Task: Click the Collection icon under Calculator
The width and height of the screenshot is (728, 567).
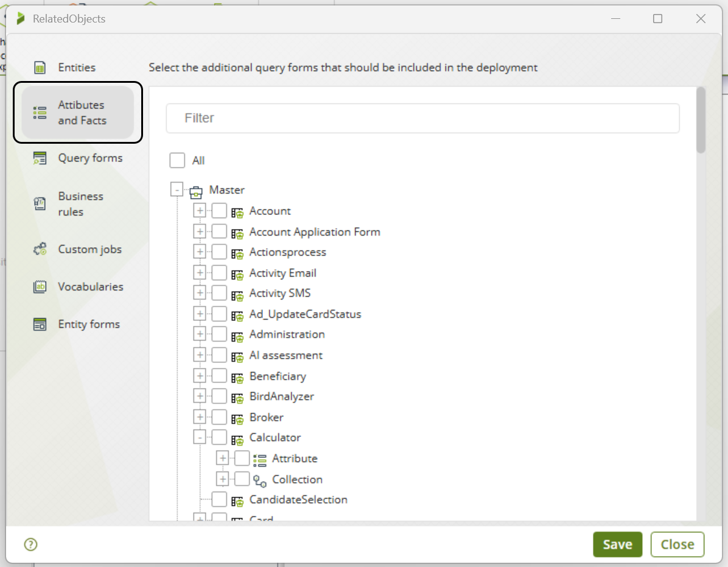Action: (x=260, y=481)
